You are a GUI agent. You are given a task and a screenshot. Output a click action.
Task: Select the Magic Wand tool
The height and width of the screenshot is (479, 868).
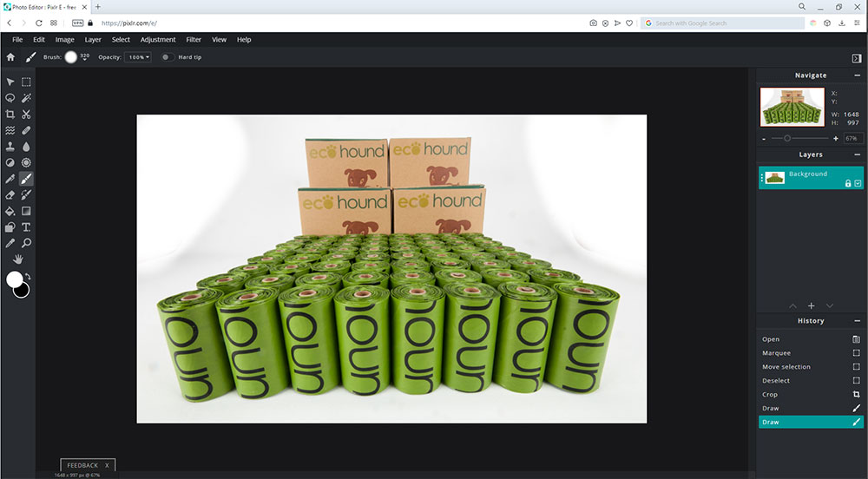pos(26,98)
